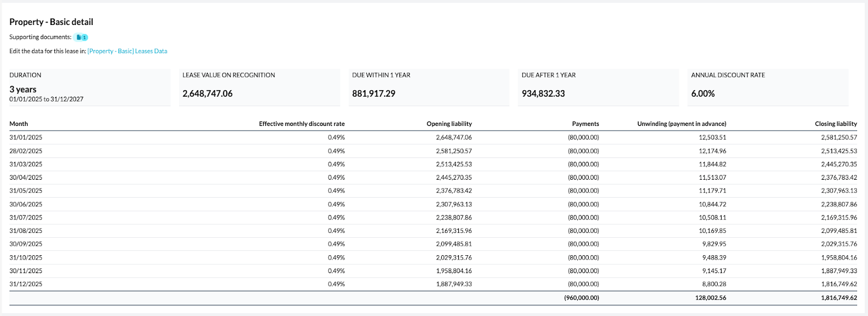Click the Month column header
Image resolution: width=868 pixels, height=316 pixels.
coord(18,124)
